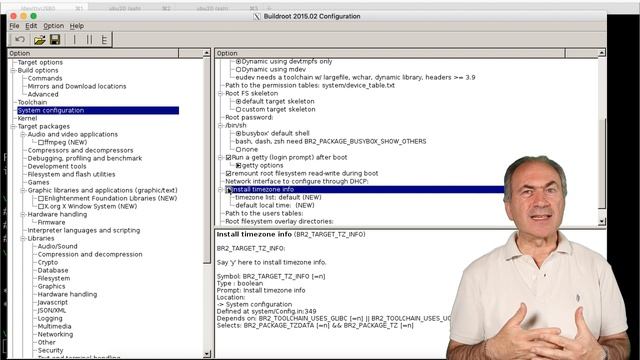Viewport: 640px width, 360px height.
Task: Click default local time (NEW) row
Action: (275, 206)
